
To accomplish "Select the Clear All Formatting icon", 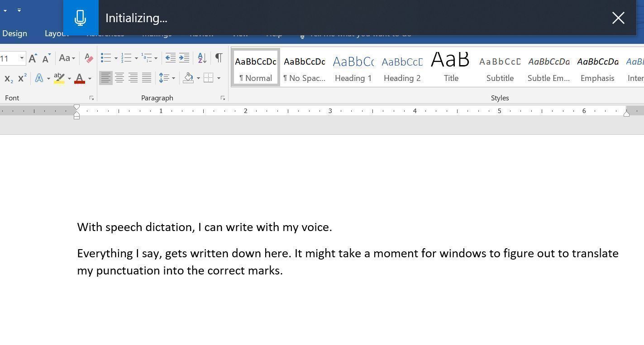I will 88,58.
